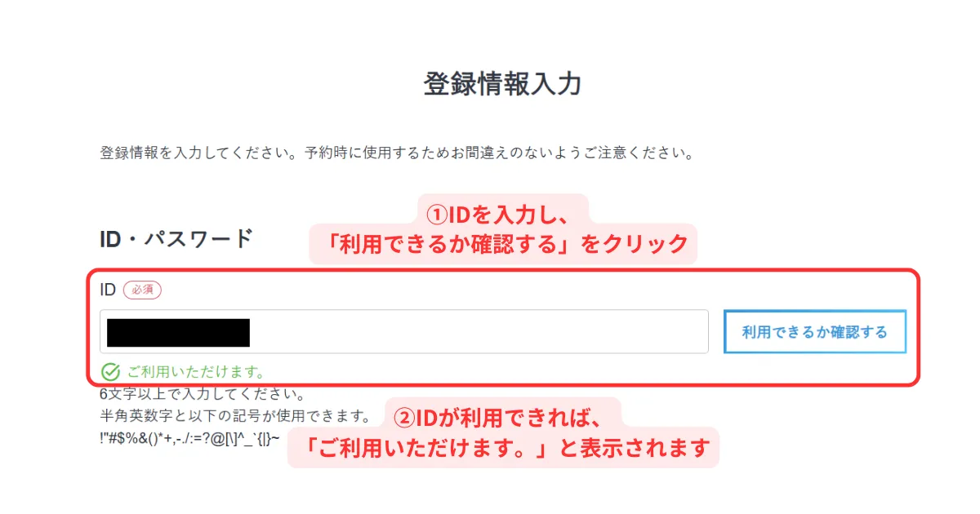The image size is (980, 514).
Task: Click the 「ご利用いただけます。」と表示されます annotation line
Action: pyautogui.click(x=503, y=448)
